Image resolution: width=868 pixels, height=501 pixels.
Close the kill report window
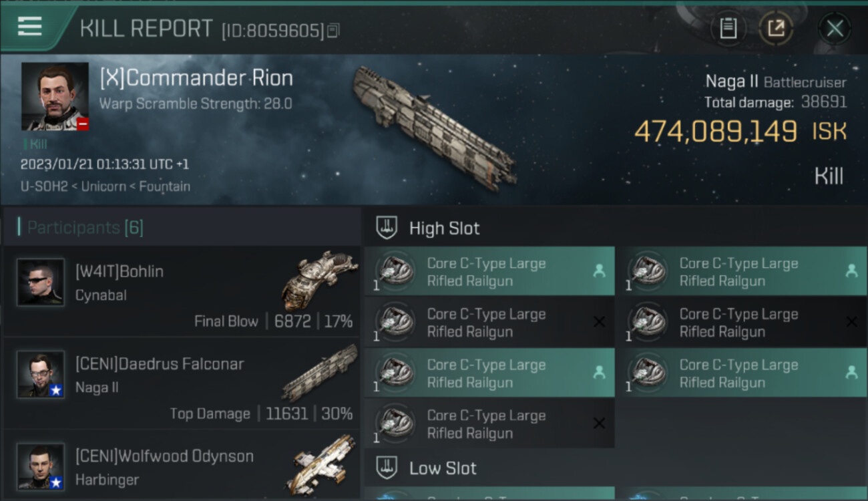tap(835, 28)
